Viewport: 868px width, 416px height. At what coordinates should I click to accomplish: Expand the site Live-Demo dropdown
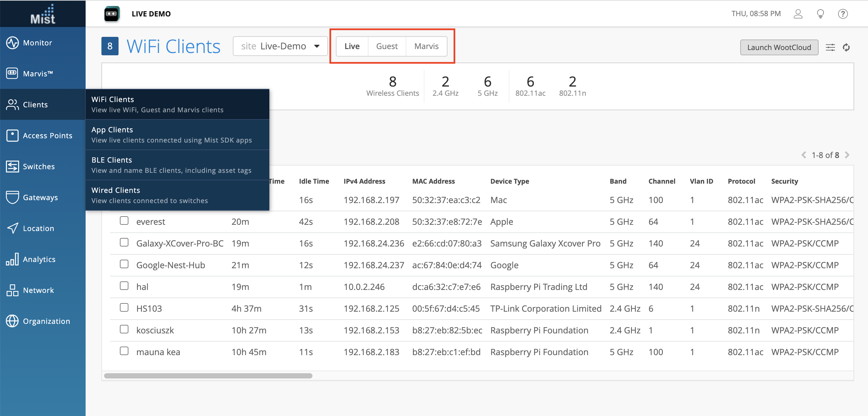280,46
